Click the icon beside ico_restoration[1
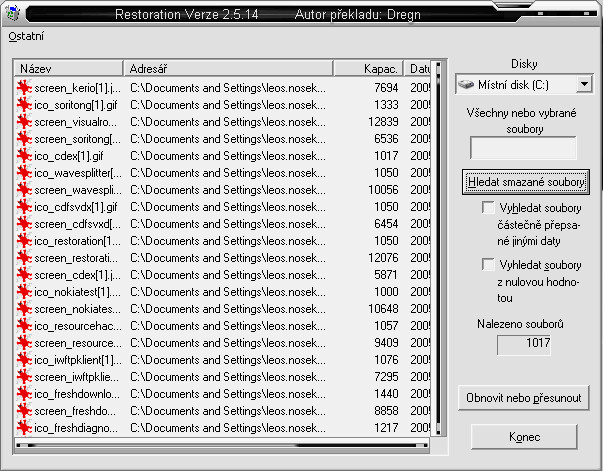The width and height of the screenshot is (603, 471). pyautogui.click(x=24, y=241)
